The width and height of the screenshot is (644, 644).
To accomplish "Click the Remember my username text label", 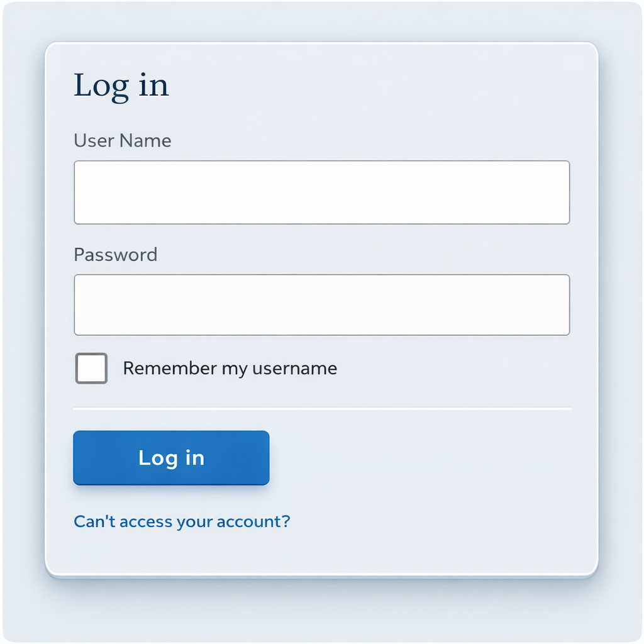I will click(230, 369).
